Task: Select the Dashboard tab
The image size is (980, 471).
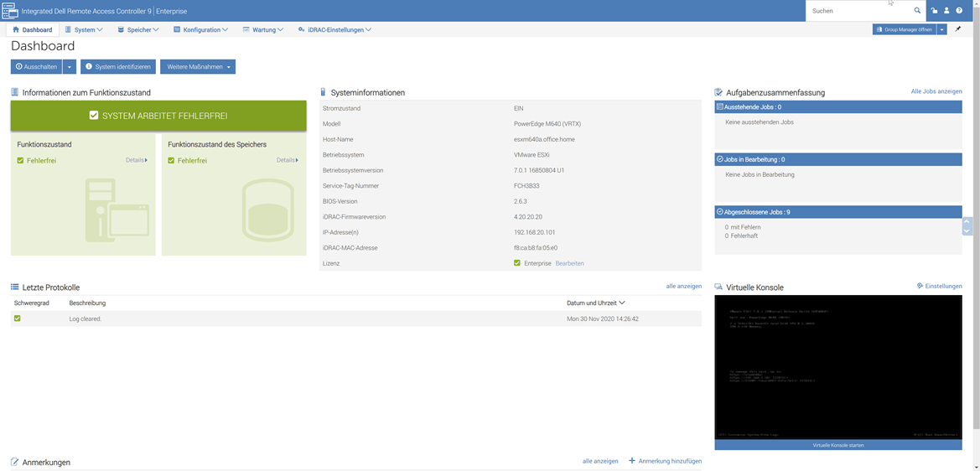Action: pos(33,29)
